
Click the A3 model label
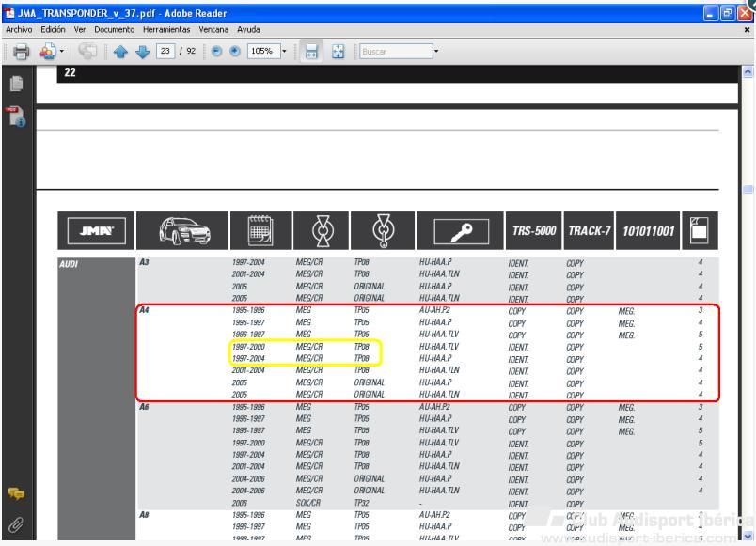tap(144, 262)
